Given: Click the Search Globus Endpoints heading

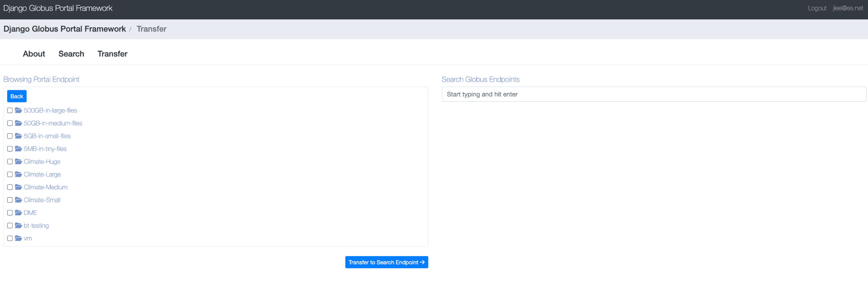Looking at the screenshot, I should point(481,79).
